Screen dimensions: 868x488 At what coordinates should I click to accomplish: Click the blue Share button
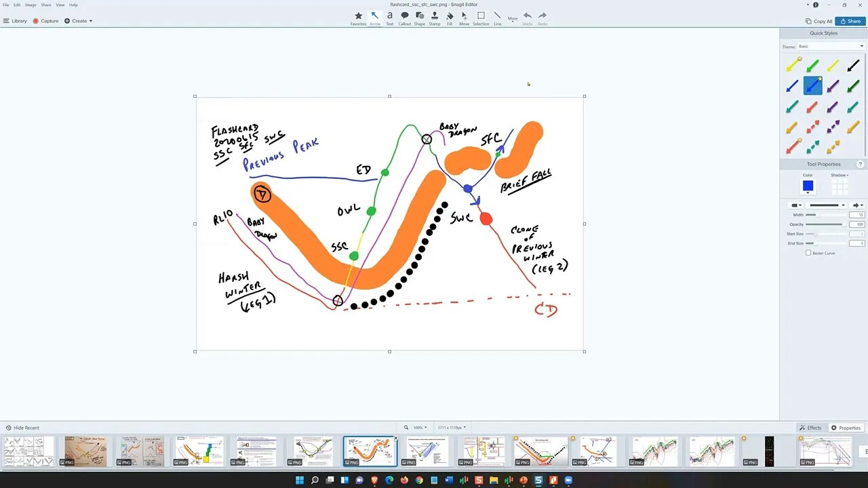[850, 21]
